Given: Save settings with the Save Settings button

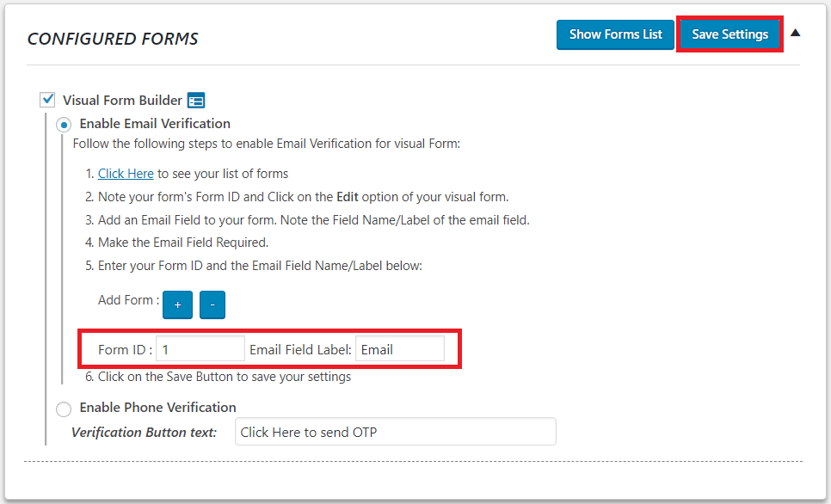Looking at the screenshot, I should point(729,34).
